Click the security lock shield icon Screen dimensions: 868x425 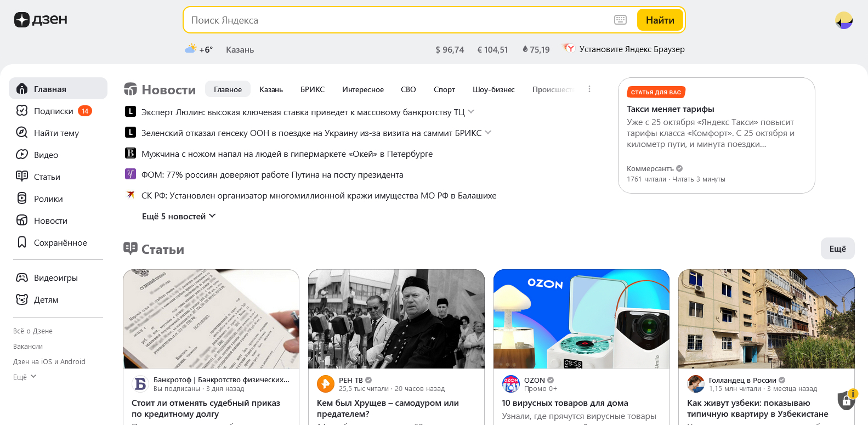point(847,400)
